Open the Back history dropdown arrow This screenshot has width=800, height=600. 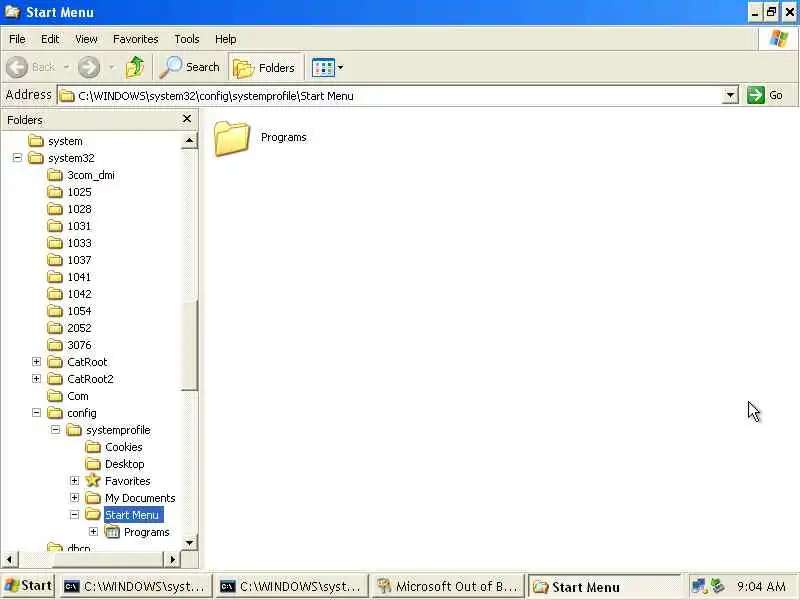66,67
